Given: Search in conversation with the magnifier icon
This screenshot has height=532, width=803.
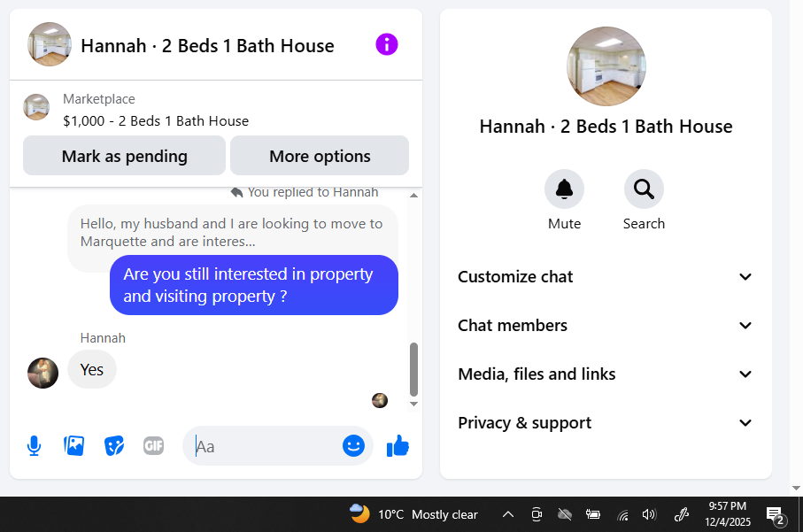Looking at the screenshot, I should [x=644, y=189].
